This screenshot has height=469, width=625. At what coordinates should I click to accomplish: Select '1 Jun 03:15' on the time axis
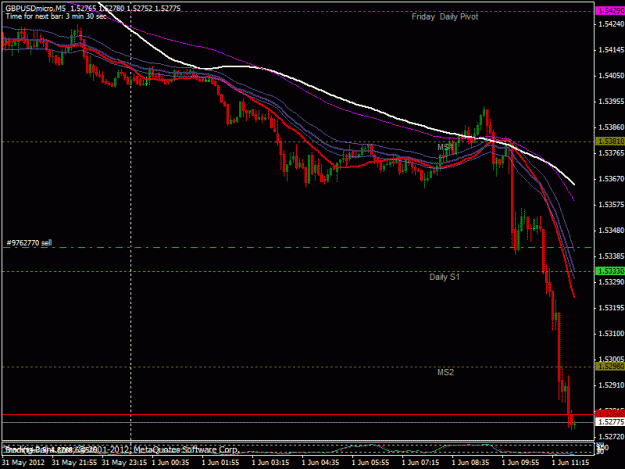click(270, 463)
